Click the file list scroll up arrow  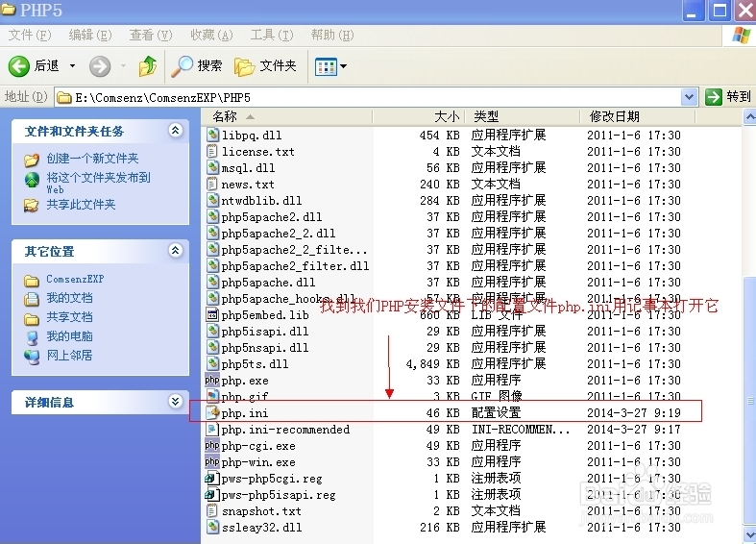pyautogui.click(x=749, y=116)
